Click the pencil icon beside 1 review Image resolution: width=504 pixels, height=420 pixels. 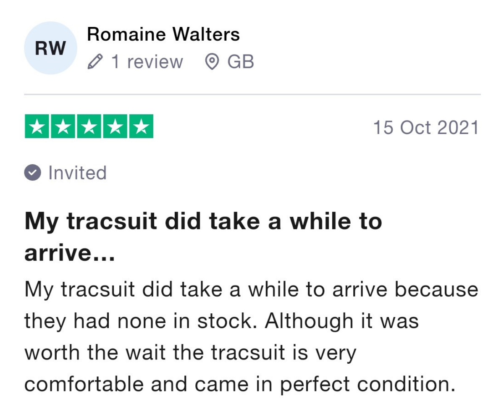94,62
